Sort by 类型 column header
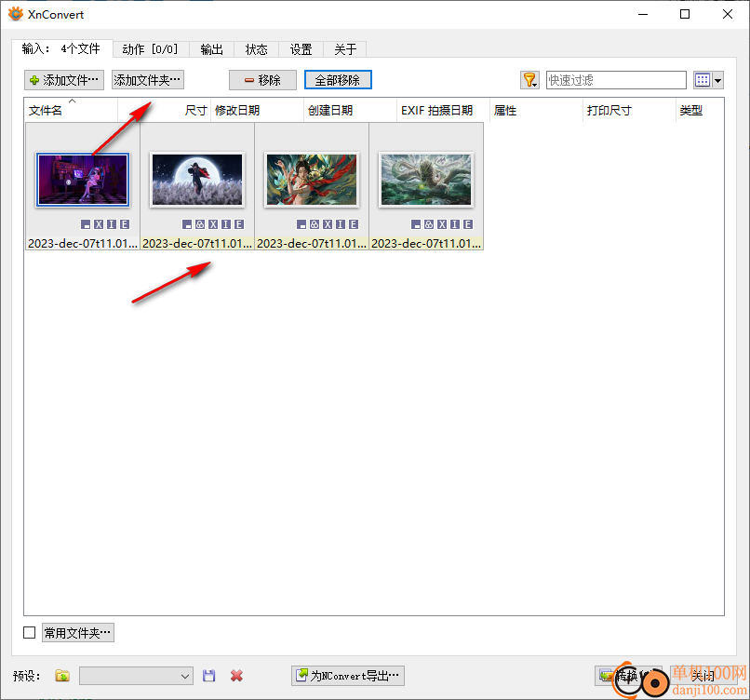This screenshot has height=700, width=750. click(x=700, y=110)
